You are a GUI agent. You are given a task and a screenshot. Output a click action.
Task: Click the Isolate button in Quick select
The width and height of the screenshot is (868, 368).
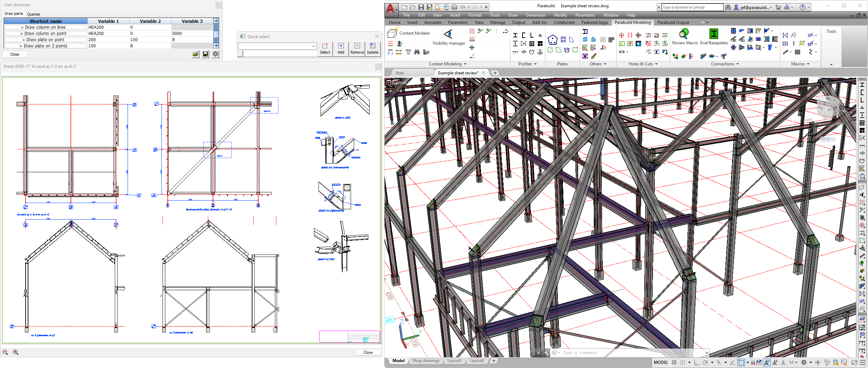tap(372, 49)
